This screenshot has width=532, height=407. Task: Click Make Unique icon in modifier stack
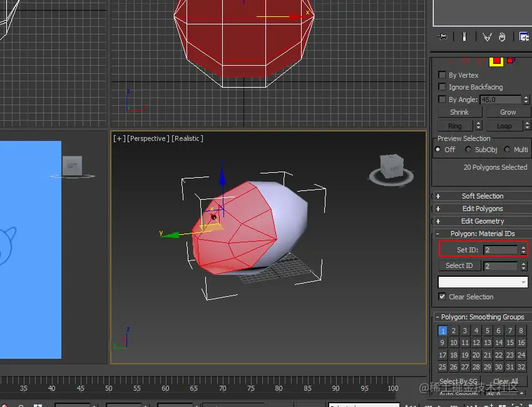487,37
